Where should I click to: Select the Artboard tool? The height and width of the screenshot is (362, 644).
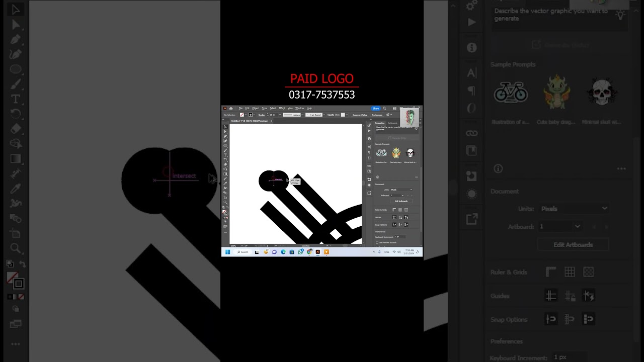(x=225, y=198)
